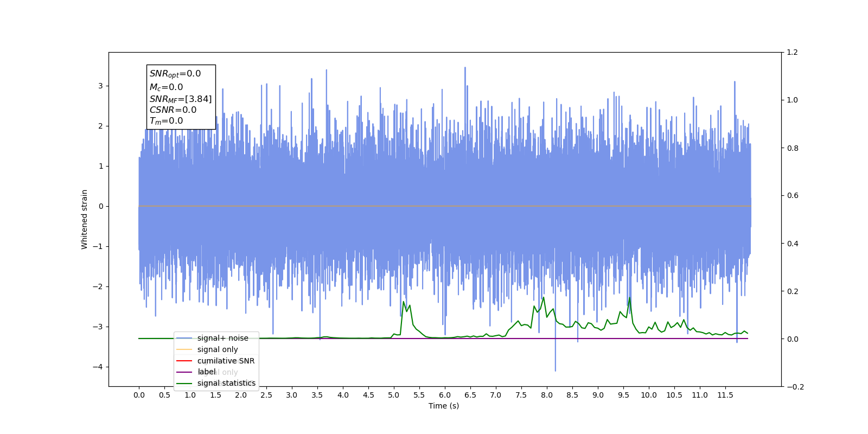Click the 4.0 tick on time axis
The image size is (868, 434).
(343, 395)
